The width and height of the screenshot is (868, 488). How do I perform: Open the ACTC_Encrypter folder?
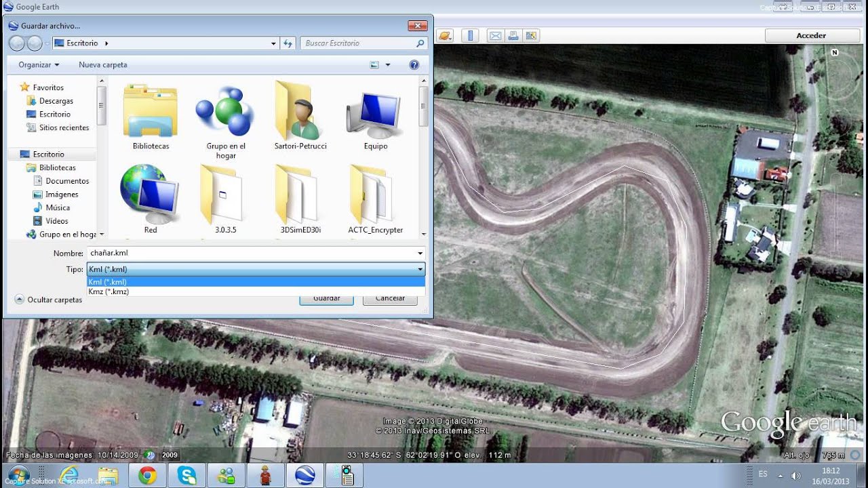pyautogui.click(x=376, y=199)
